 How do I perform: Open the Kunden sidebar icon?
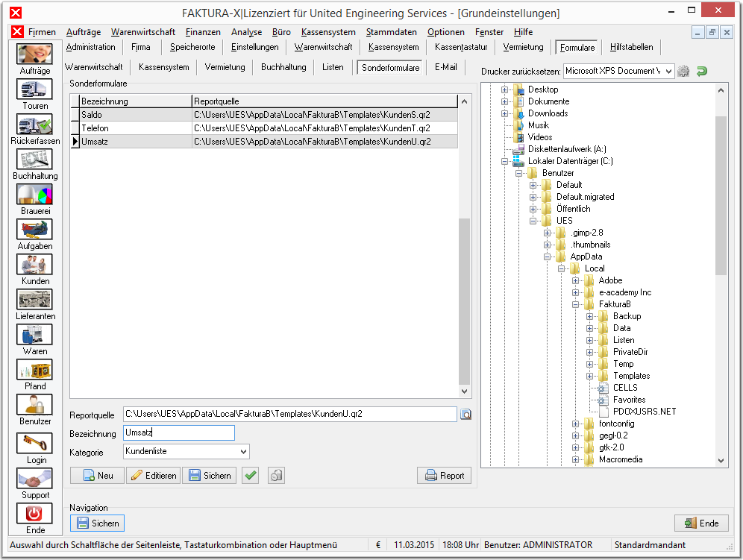coord(34,265)
